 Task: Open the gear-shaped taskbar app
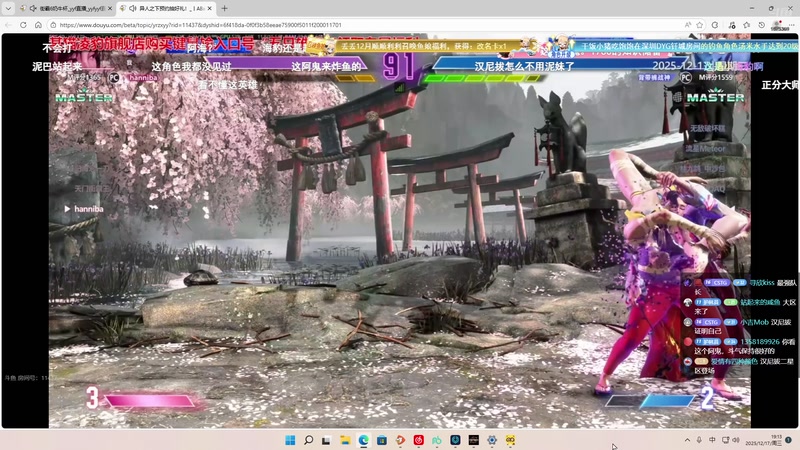[x=492, y=440]
